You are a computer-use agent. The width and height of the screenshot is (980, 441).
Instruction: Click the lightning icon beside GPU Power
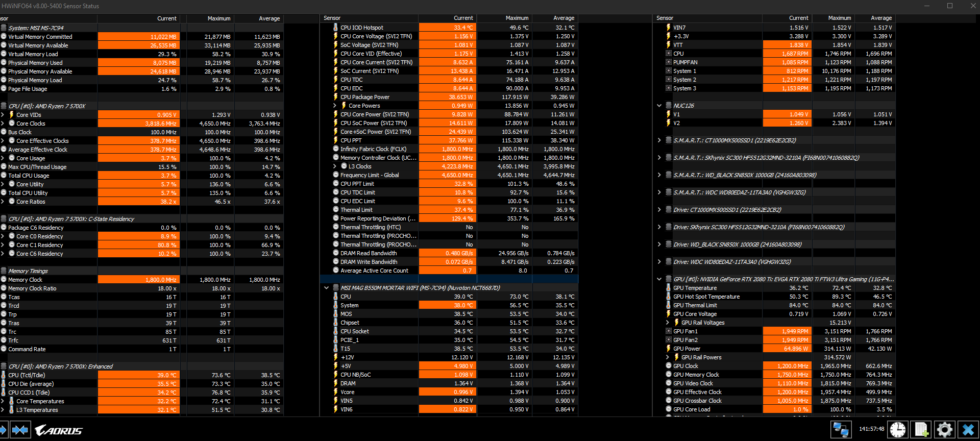point(668,349)
